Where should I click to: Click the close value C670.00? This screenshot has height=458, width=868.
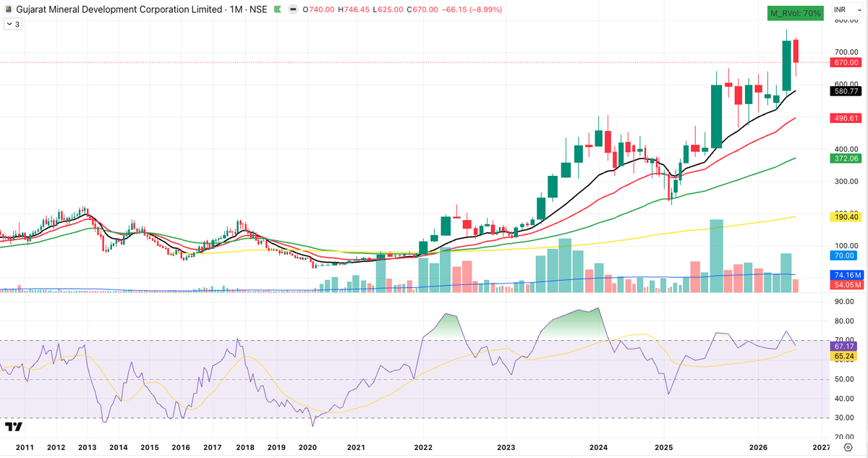421,9
